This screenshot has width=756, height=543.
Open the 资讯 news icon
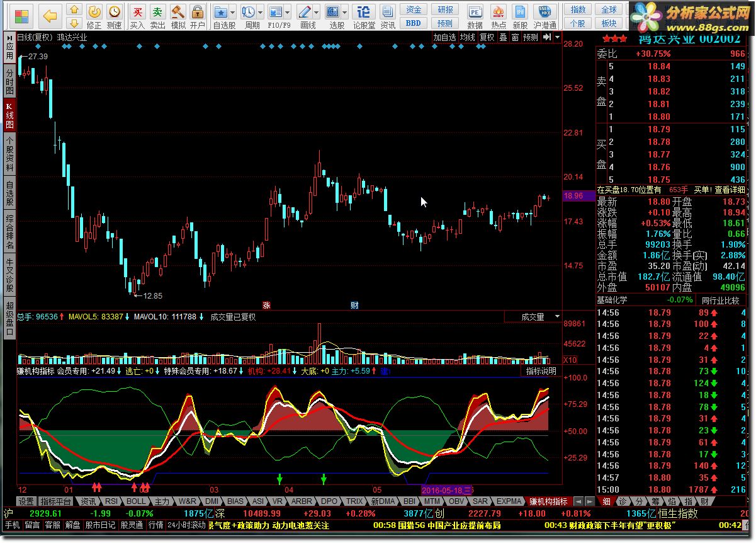pyautogui.click(x=387, y=16)
